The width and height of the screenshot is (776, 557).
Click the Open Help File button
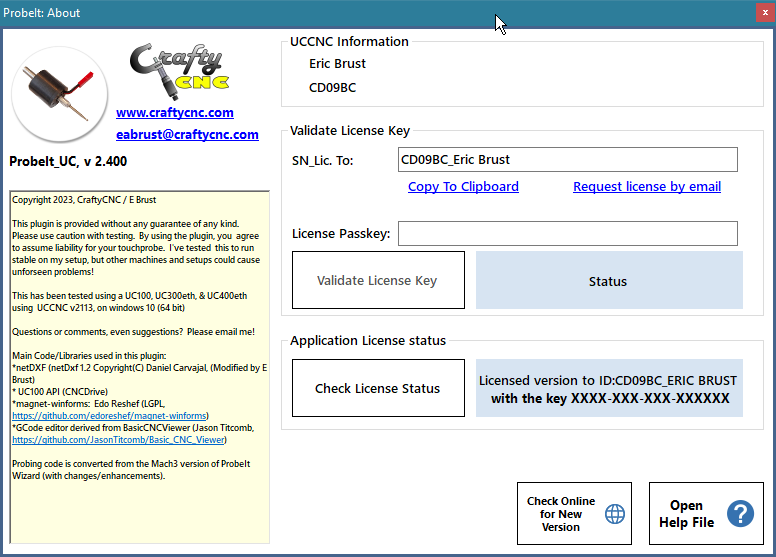point(706,514)
